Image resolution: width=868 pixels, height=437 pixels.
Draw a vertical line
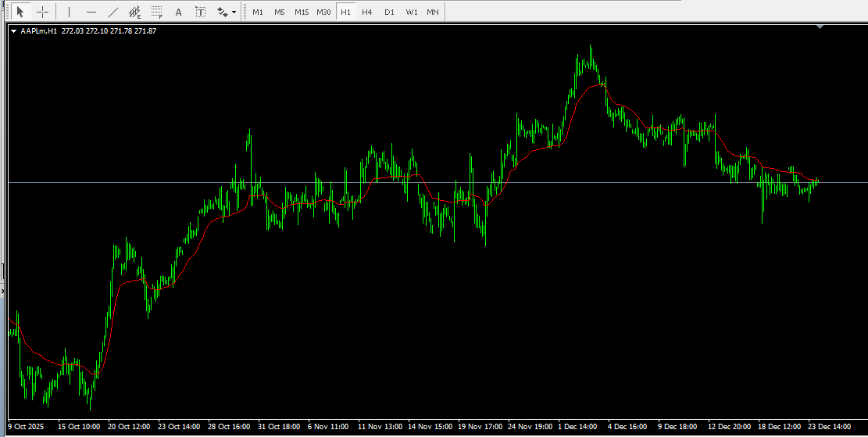[70, 12]
